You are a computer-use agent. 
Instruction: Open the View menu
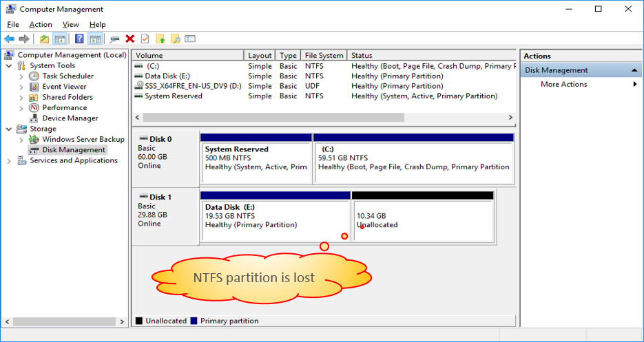pyautogui.click(x=71, y=25)
